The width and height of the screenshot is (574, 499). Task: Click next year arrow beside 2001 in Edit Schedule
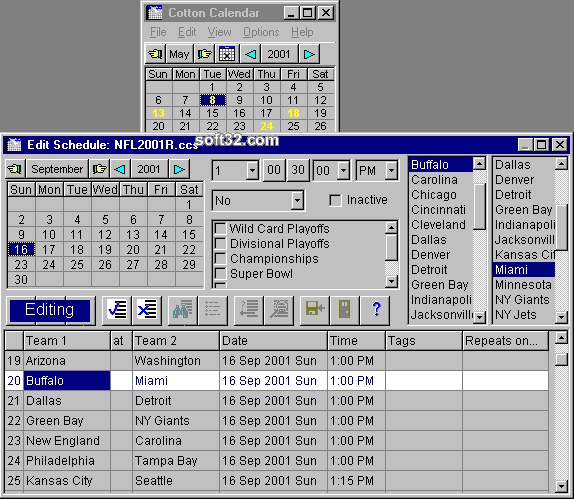click(179, 169)
